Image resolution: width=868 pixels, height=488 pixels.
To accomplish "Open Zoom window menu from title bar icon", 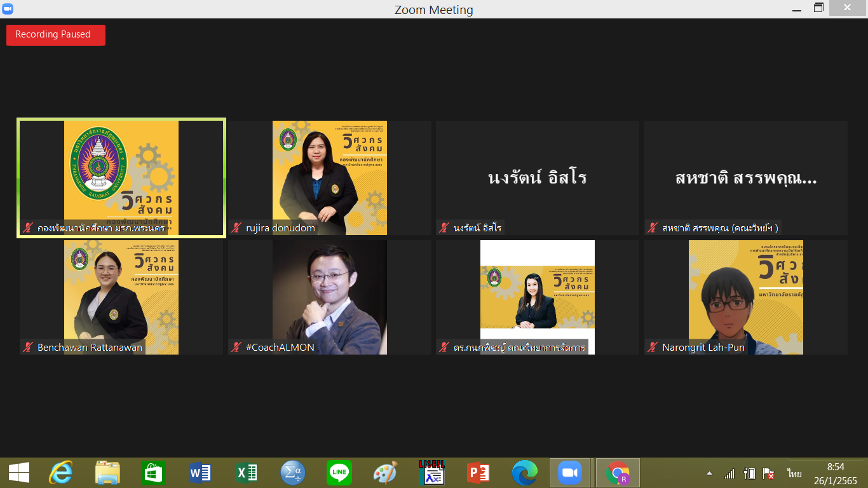I will (8, 9).
